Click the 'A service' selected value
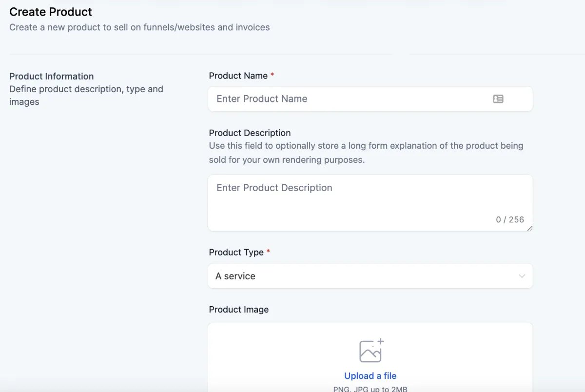The height and width of the screenshot is (392, 585). [x=235, y=276]
